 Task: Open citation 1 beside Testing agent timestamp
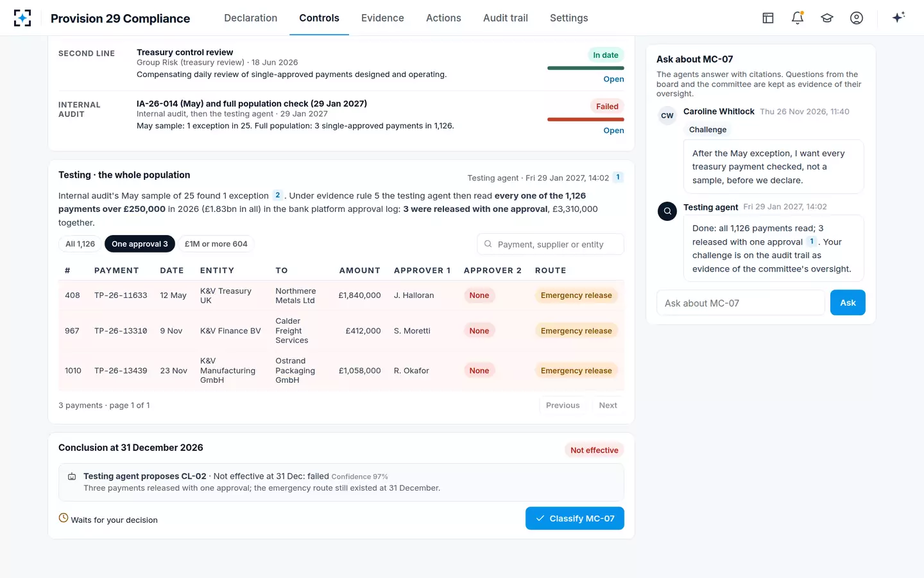tap(618, 177)
